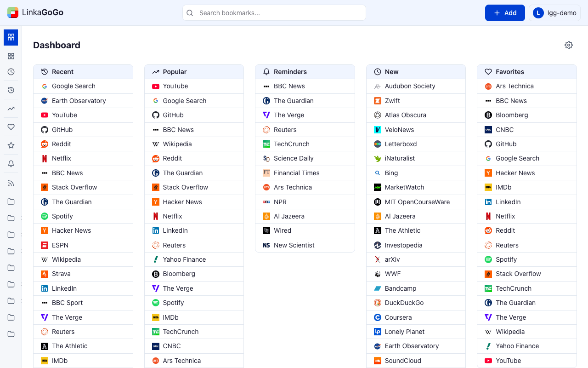Open the Earth Observatory bookmark in Recent
The width and height of the screenshot is (588, 368).
click(79, 101)
